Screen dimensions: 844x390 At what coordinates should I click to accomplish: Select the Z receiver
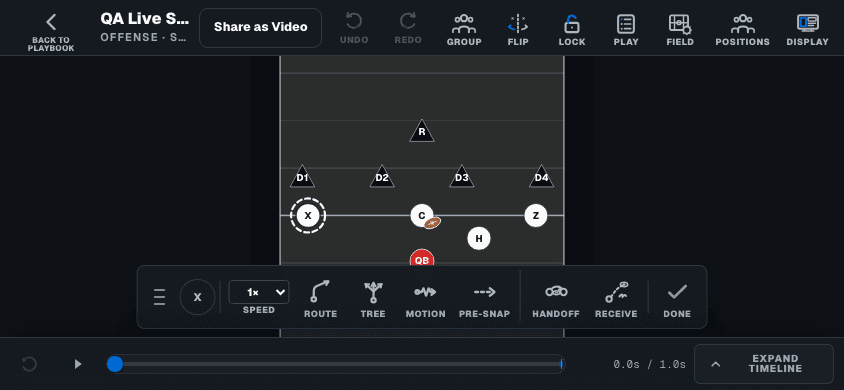(x=536, y=216)
